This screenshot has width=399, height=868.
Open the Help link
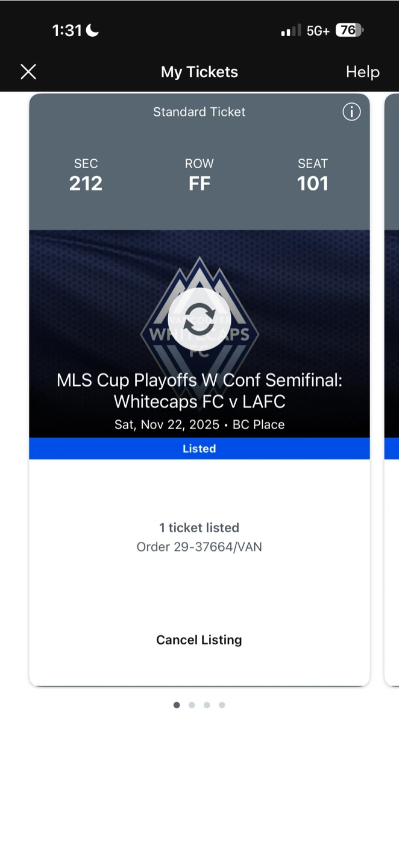point(362,72)
